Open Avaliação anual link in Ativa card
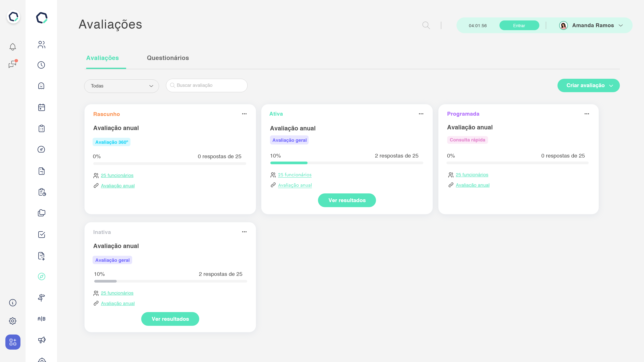Screen dimensions: 644x362 [295, 185]
